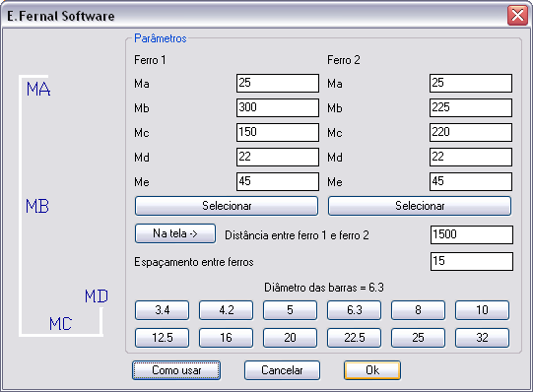
Task: Click the MC label in the diagram
Action: pos(61,324)
